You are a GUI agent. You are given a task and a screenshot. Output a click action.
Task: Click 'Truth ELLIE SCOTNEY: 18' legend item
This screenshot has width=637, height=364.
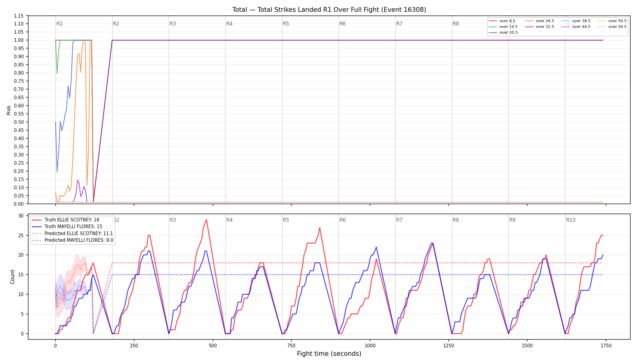66,220
